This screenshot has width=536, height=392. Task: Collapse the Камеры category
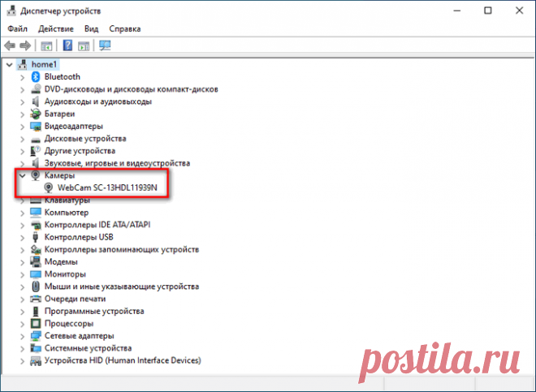pyautogui.click(x=23, y=175)
